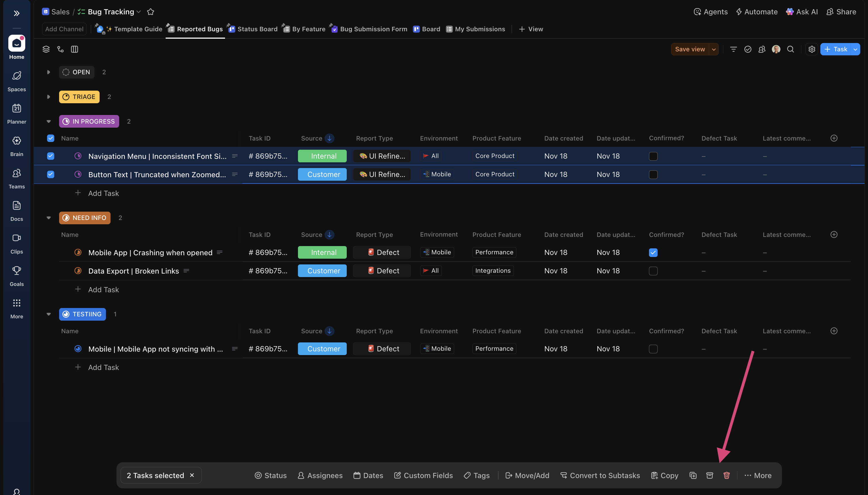This screenshot has width=868, height=495.
Task: Switch to the Status Board tab
Action: click(257, 29)
